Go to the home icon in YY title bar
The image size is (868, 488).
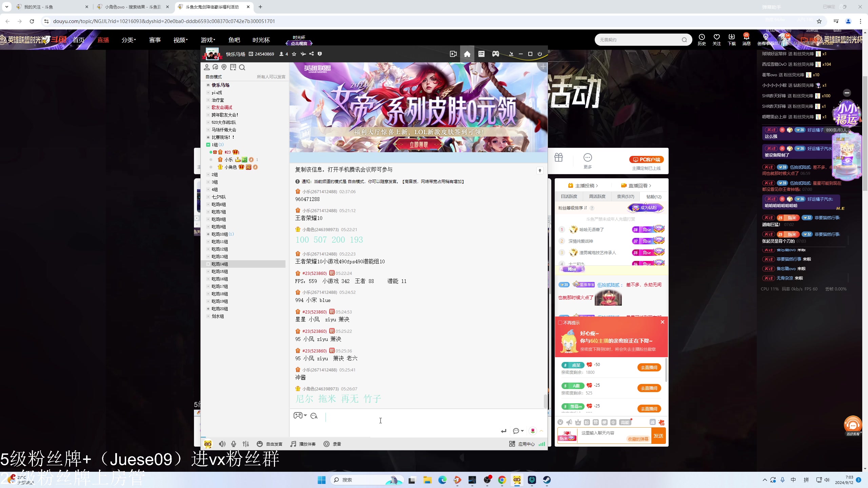[x=467, y=54]
